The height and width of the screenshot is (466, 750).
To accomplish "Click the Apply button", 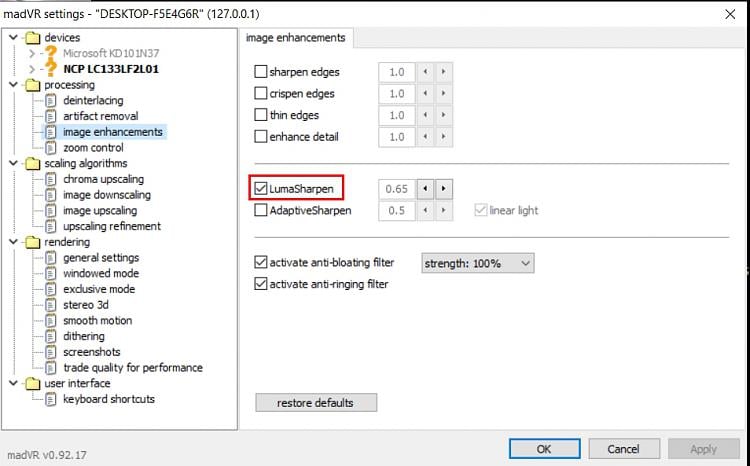I will pos(704,449).
